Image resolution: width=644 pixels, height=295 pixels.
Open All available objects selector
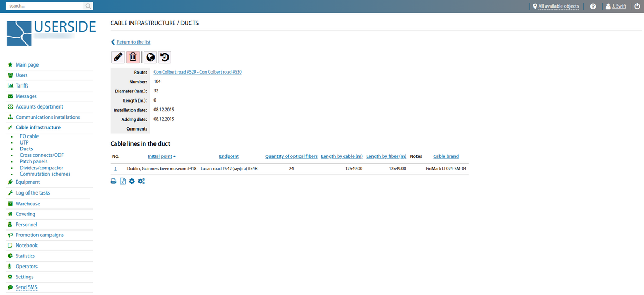tap(558, 6)
